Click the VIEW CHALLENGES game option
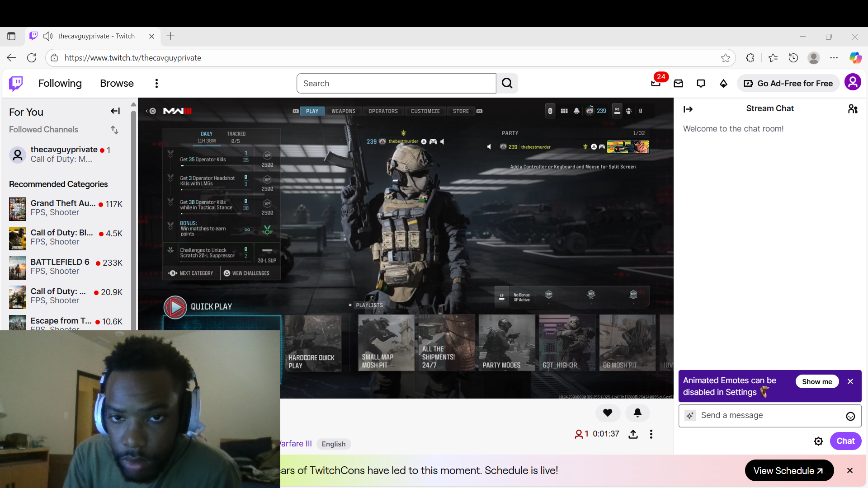Image resolution: width=868 pixels, height=488 pixels. 246,273
